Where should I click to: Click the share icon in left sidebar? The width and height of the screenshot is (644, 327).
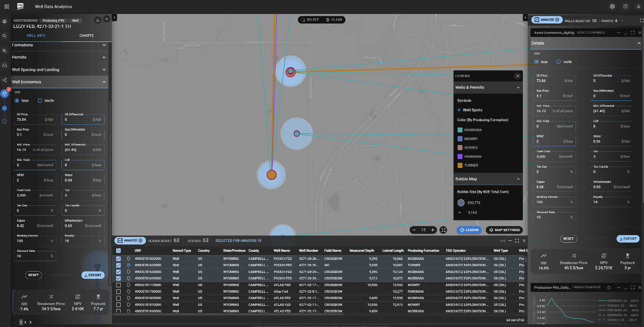[5, 80]
